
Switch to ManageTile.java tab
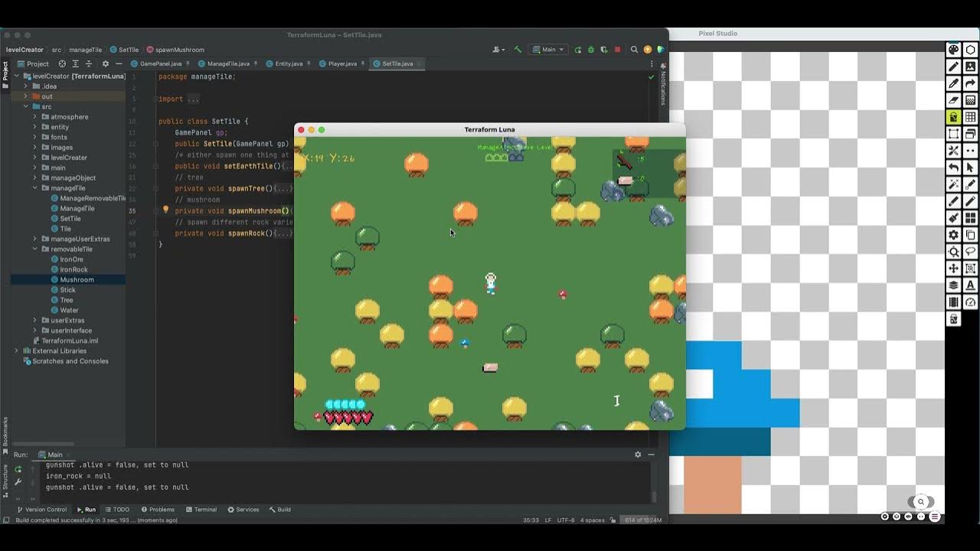(228, 64)
